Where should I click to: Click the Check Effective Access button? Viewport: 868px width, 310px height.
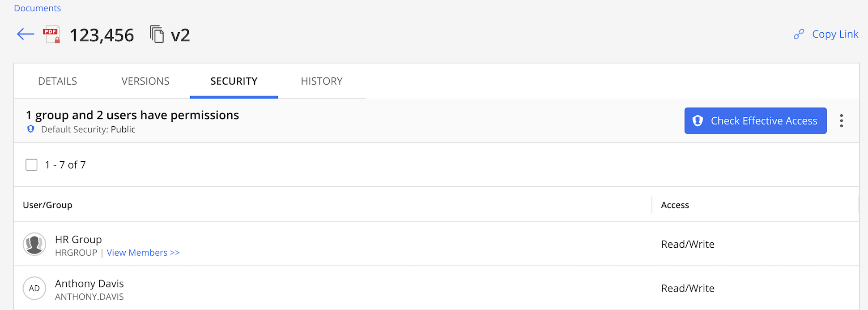click(x=755, y=121)
